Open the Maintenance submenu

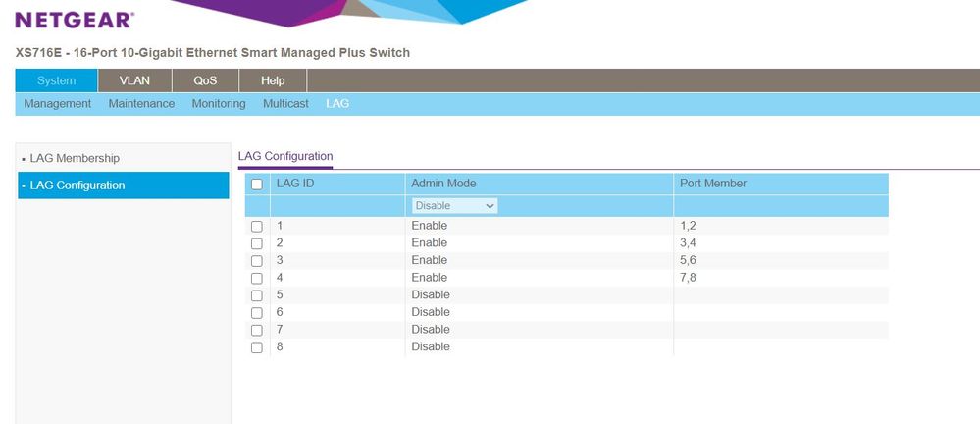pyautogui.click(x=141, y=103)
